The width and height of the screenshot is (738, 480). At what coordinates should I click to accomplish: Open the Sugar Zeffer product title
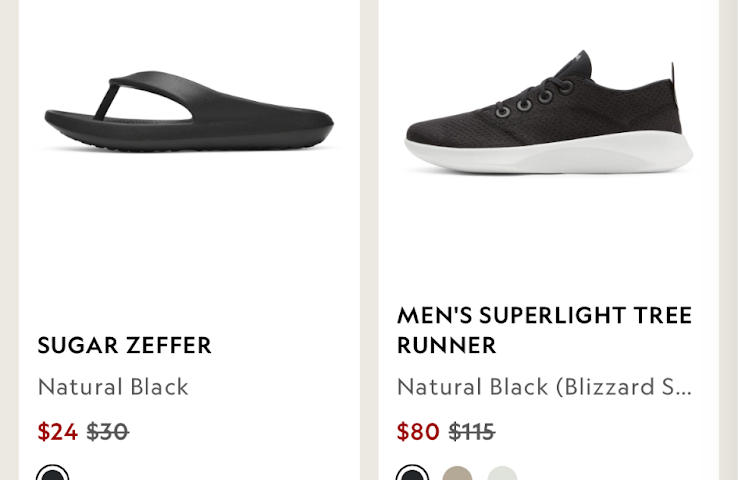tap(124, 345)
